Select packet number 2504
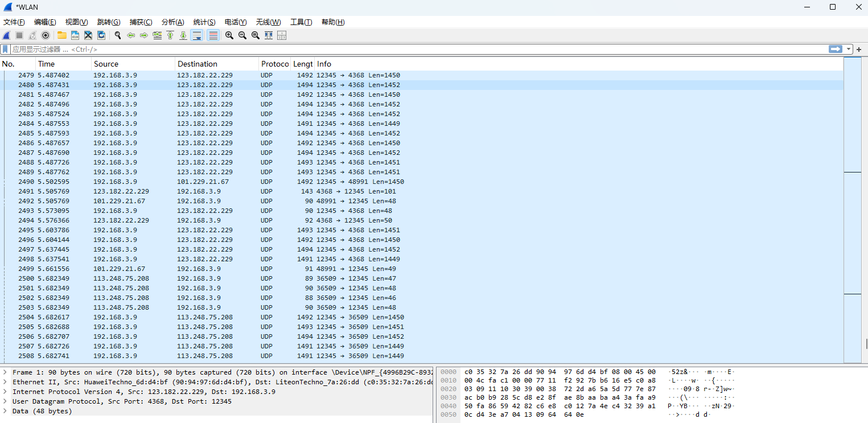 (422, 317)
